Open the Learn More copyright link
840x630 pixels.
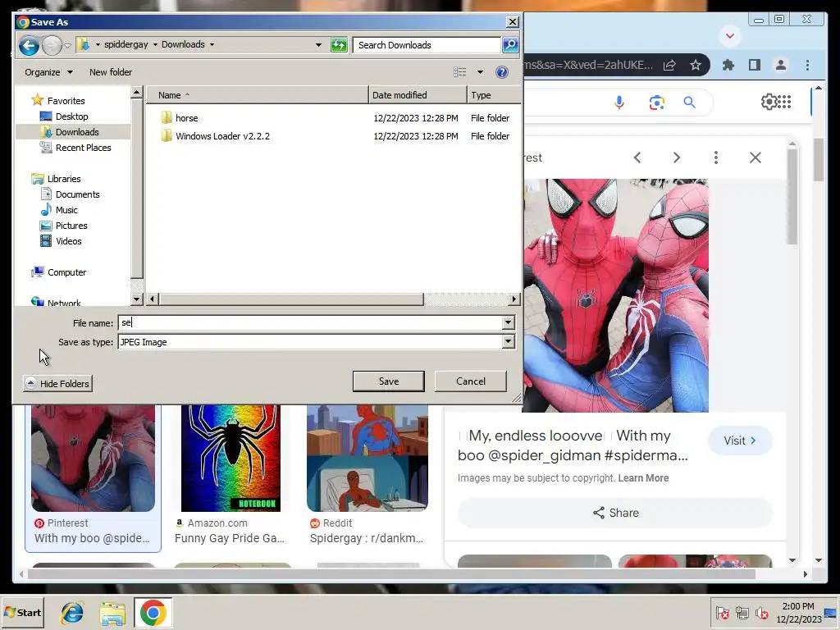pyautogui.click(x=643, y=478)
